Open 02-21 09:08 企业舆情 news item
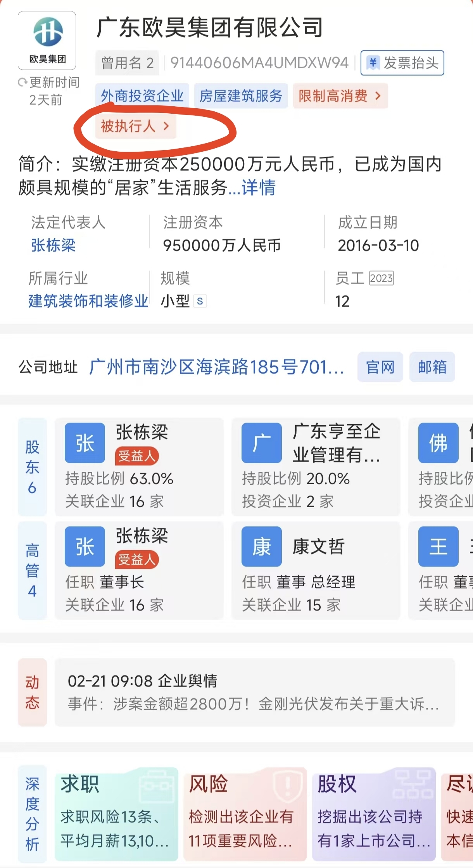This screenshot has width=473, height=868. coord(255,692)
